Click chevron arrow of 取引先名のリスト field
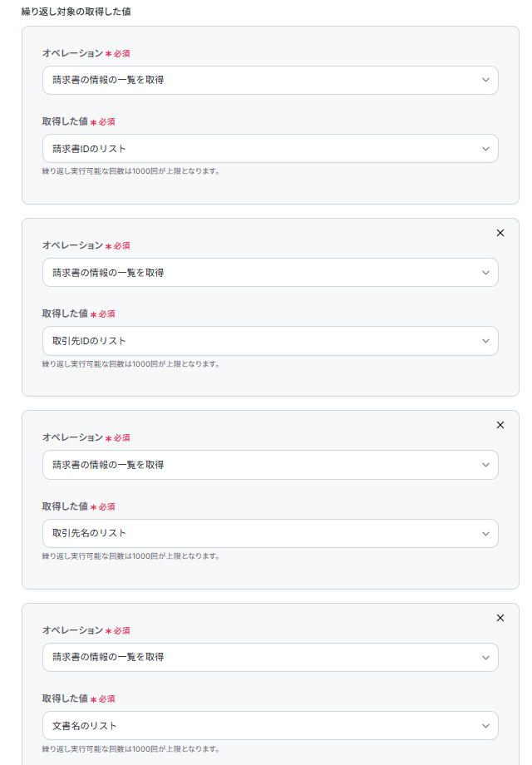532x765 pixels. 485,533
